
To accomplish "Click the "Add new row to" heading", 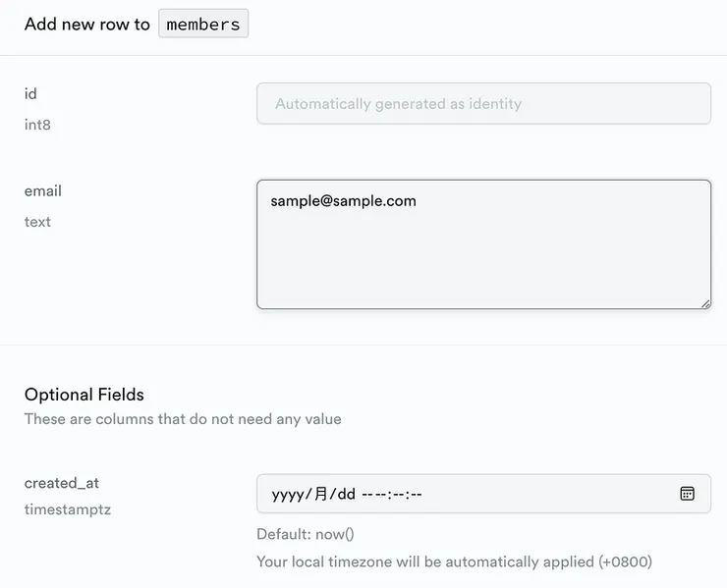I will click(x=87, y=25).
